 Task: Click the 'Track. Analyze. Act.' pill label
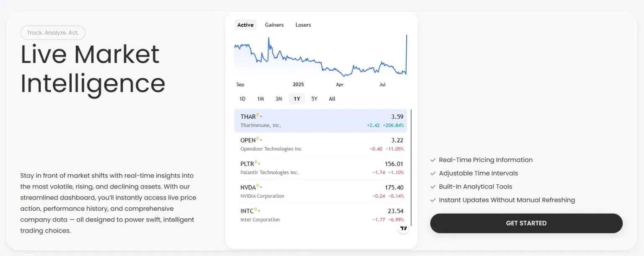pos(53,33)
